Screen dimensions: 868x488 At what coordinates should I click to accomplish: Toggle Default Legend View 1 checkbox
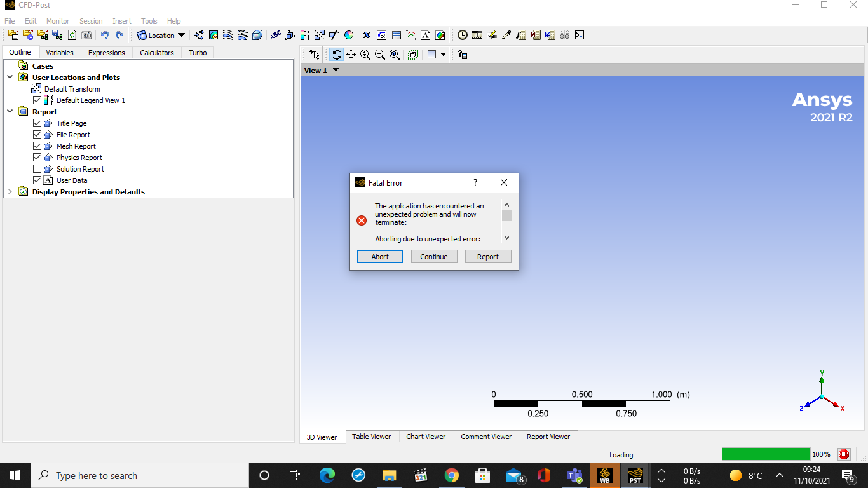37,100
